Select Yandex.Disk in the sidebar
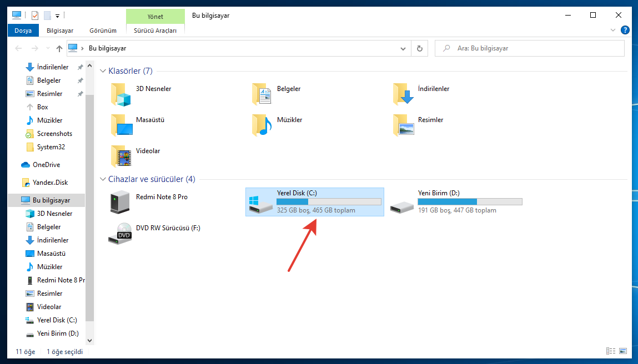The height and width of the screenshot is (364, 638). pyautogui.click(x=50, y=183)
